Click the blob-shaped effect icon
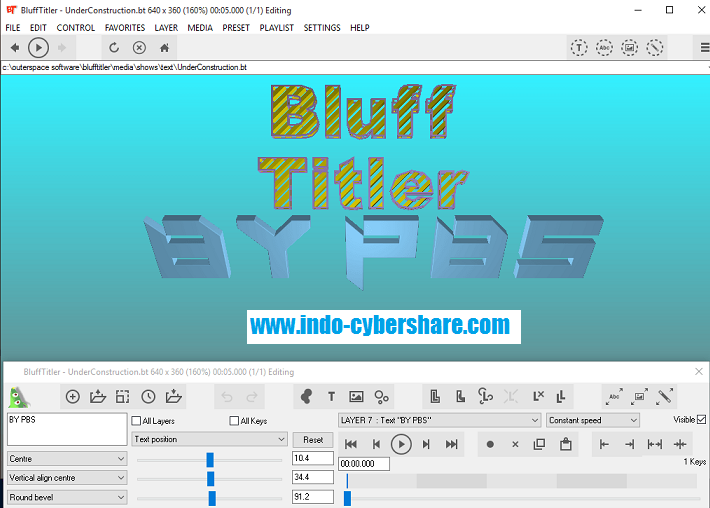This screenshot has height=508, width=710. 307,397
